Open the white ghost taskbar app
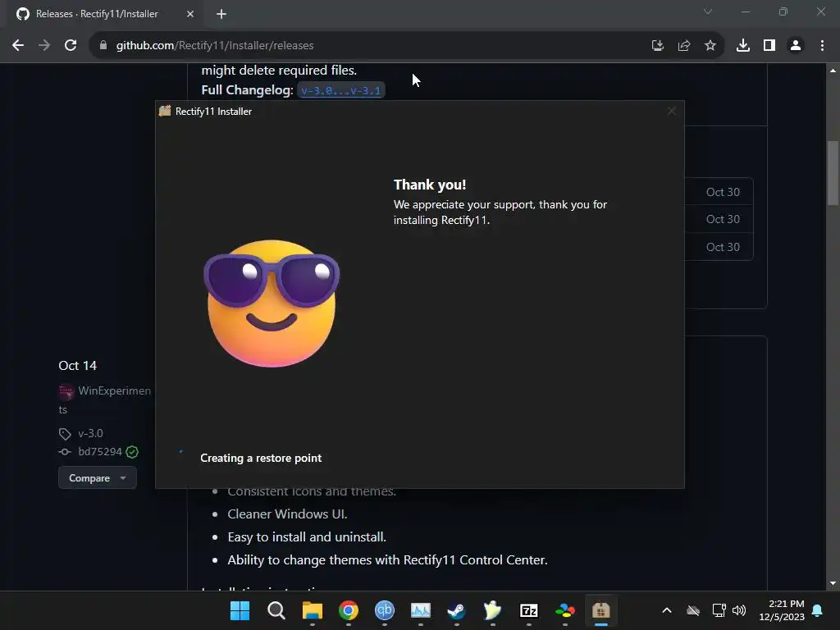 pos(492,610)
